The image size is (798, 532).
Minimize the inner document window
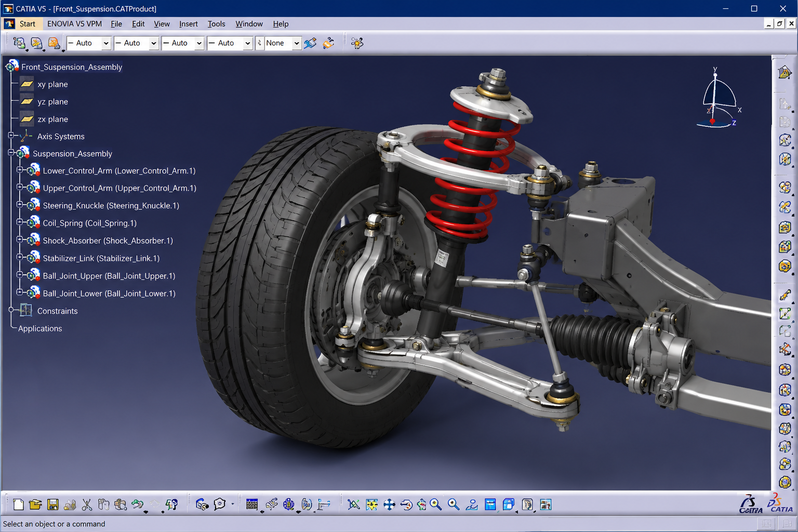coord(769,24)
